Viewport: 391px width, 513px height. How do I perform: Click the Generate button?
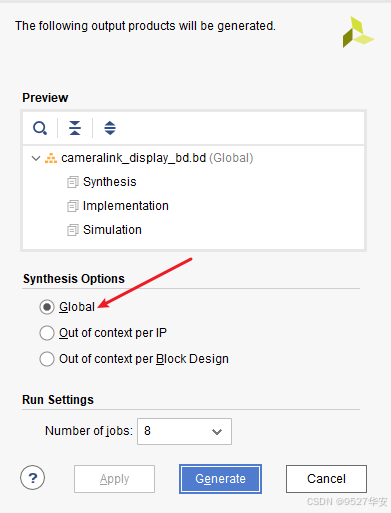(x=220, y=479)
